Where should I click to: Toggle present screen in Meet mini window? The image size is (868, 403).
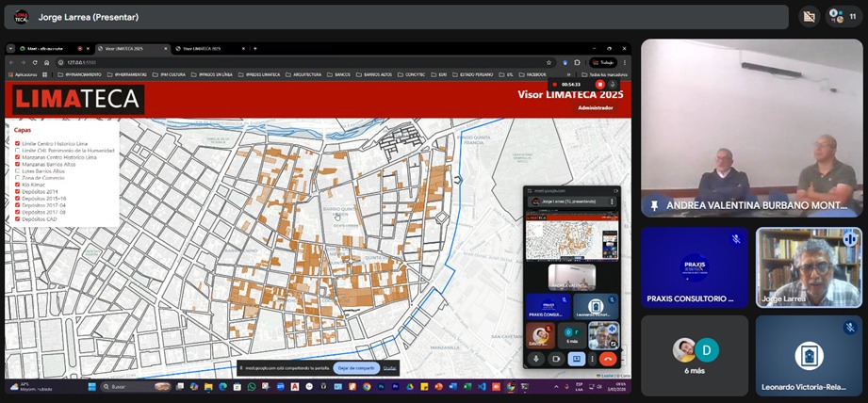(576, 359)
